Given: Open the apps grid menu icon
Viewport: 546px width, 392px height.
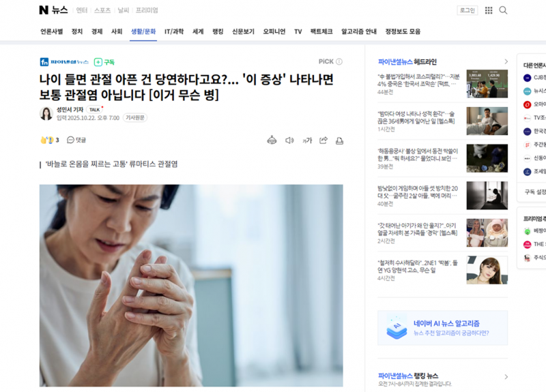Looking at the screenshot, I should pyautogui.click(x=489, y=10).
